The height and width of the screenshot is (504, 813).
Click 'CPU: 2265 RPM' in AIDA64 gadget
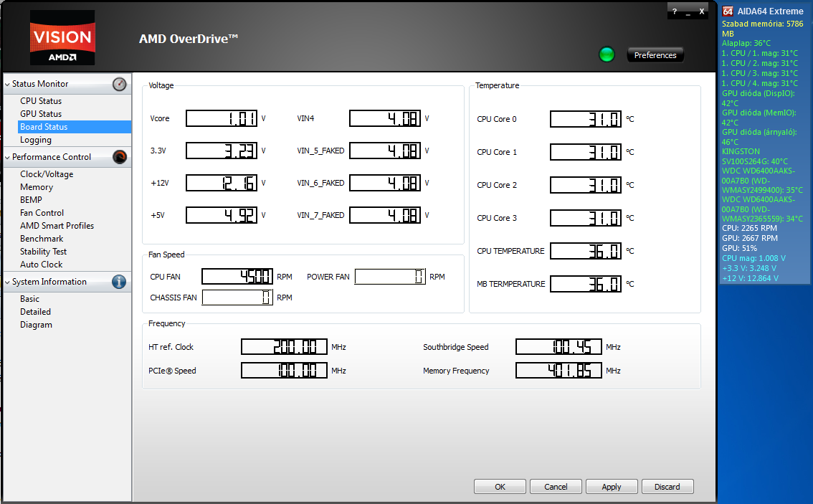coord(749,229)
